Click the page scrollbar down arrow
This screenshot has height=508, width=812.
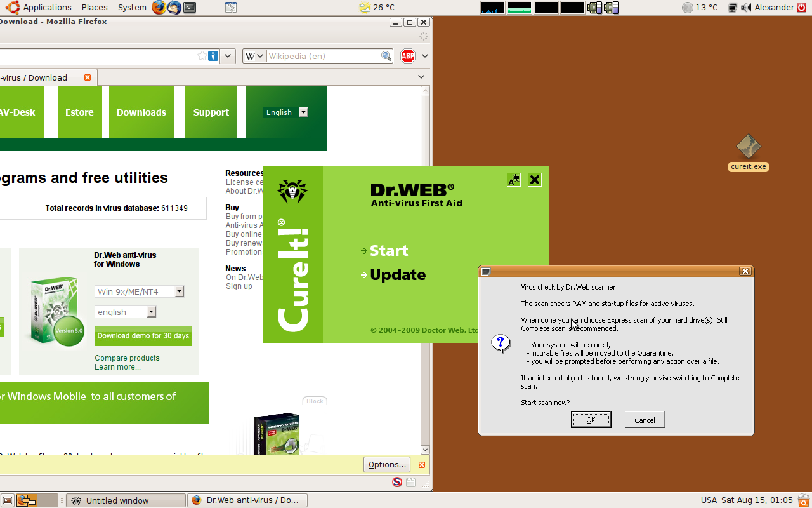point(426,450)
